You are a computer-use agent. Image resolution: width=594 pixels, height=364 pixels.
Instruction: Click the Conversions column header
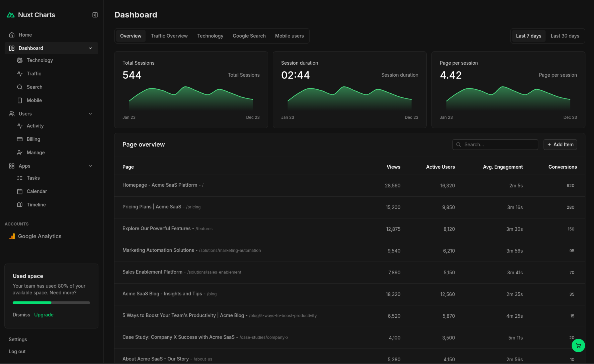(563, 167)
